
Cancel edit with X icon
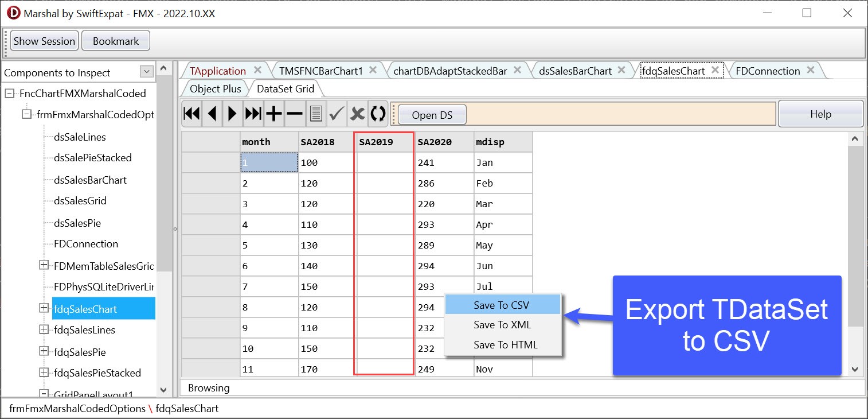point(357,114)
